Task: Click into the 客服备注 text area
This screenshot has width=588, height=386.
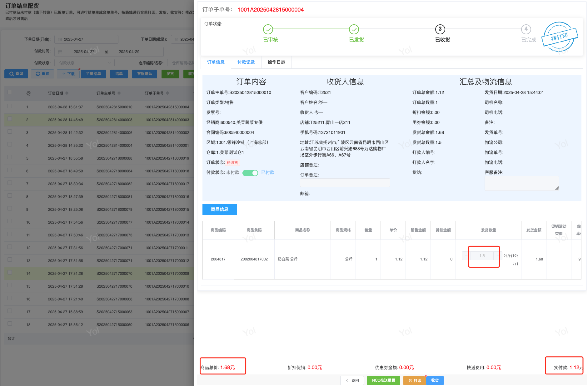Action: point(521,183)
